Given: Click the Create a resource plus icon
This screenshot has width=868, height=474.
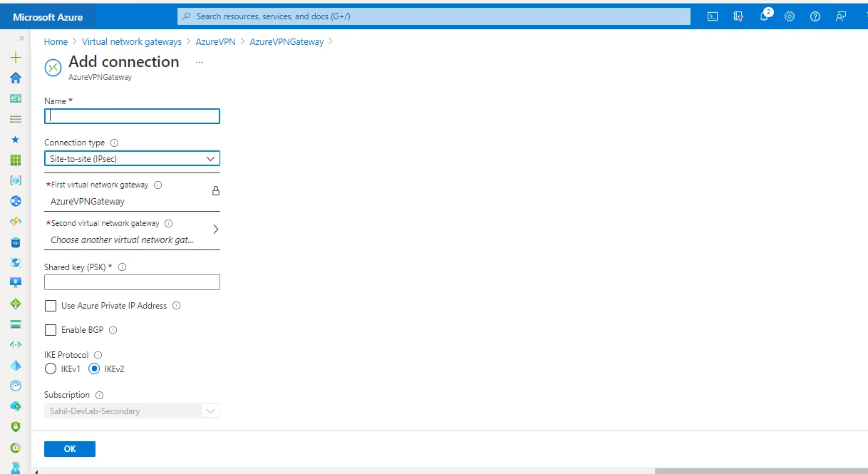Looking at the screenshot, I should click(x=15, y=58).
